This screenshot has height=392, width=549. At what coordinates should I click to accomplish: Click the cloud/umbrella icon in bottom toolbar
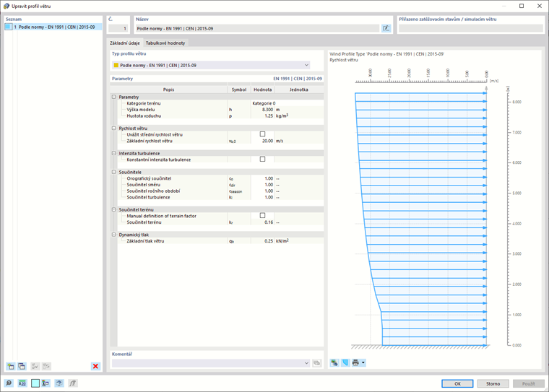click(59, 383)
